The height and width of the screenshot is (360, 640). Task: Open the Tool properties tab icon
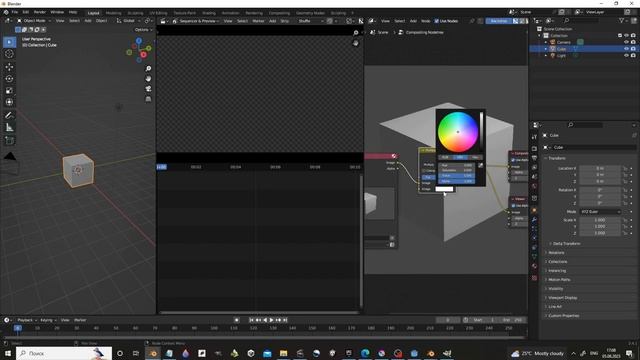[534, 137]
